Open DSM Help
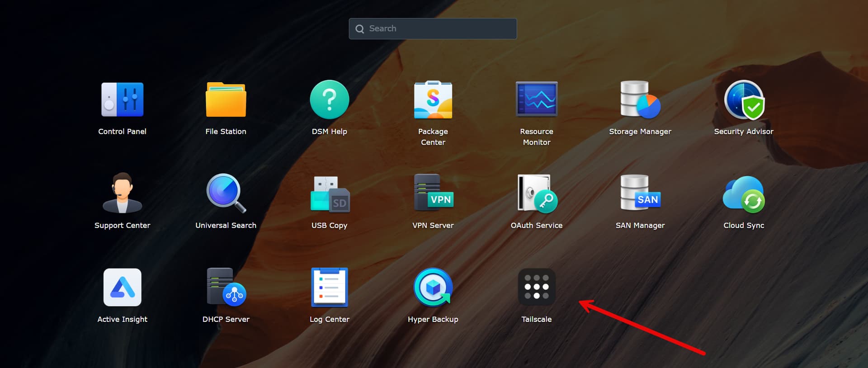Screen dimensions: 868x368 pyautogui.click(x=329, y=100)
